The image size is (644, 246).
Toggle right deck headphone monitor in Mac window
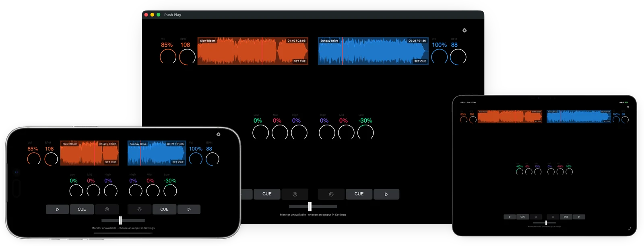[x=331, y=194]
